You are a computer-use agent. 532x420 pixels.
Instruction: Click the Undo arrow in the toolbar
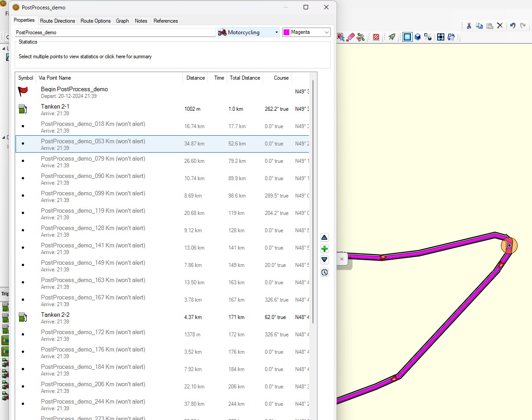coord(512,25)
